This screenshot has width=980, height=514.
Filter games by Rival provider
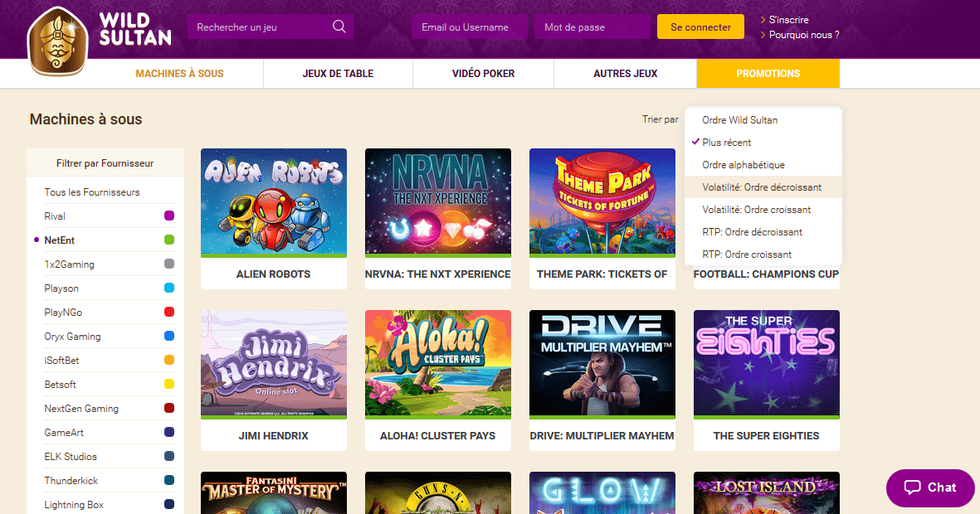(x=56, y=216)
